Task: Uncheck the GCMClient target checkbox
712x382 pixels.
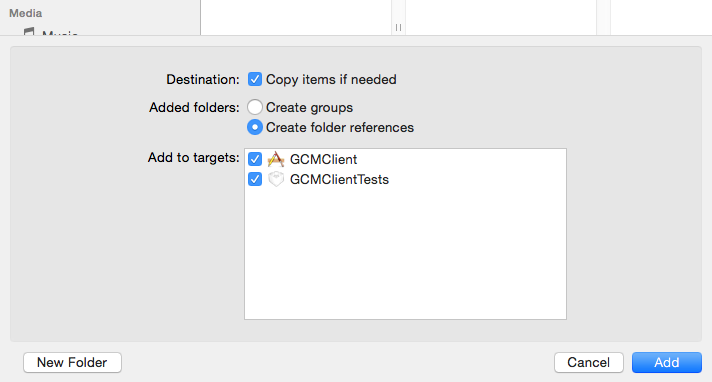Action: [255, 159]
